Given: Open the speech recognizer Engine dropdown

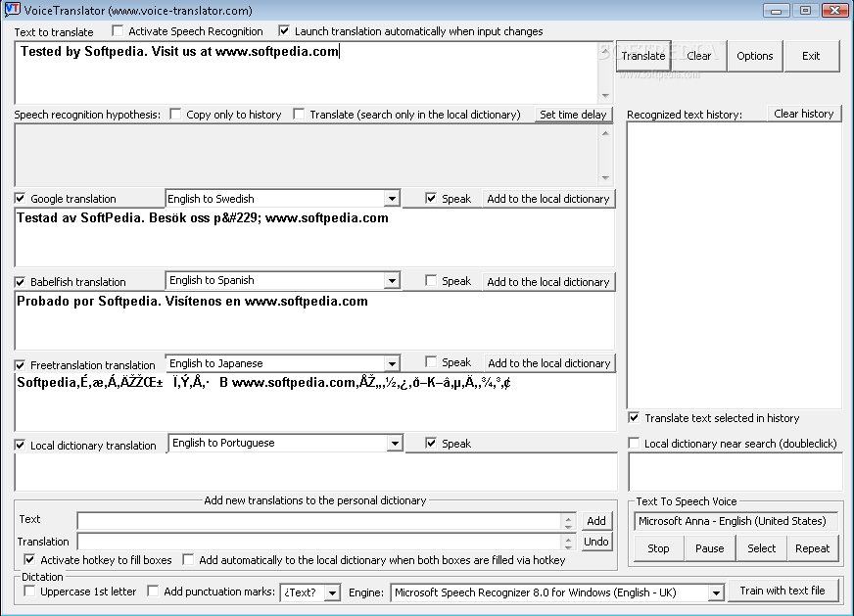Looking at the screenshot, I should (716, 592).
